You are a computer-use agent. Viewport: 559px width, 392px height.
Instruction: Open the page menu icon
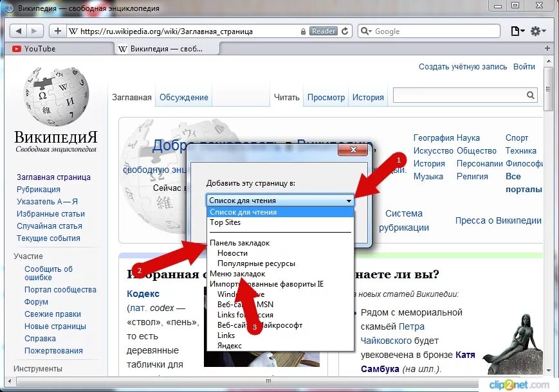(518, 31)
